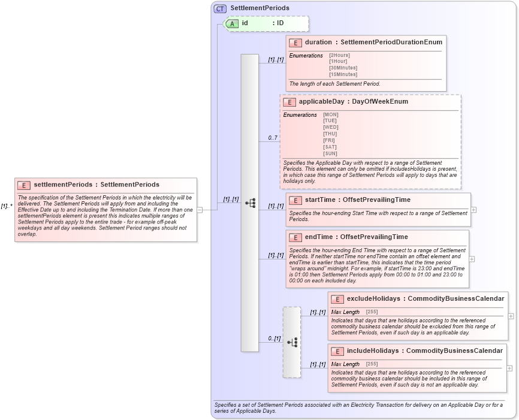Viewport: 519px width, 420px height.
Task: Select the includeHolidays : CommodityBusinessCalendar label
Action: 425,351
